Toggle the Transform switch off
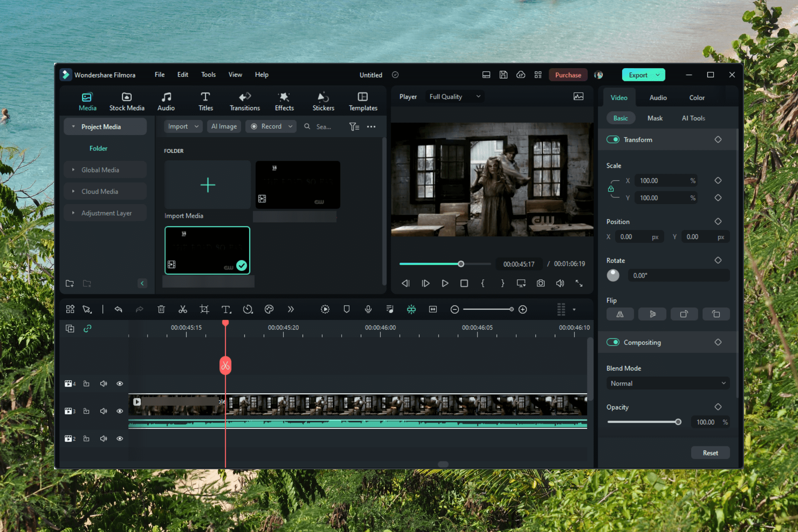Screen dimensions: 798x532 pos(613,140)
